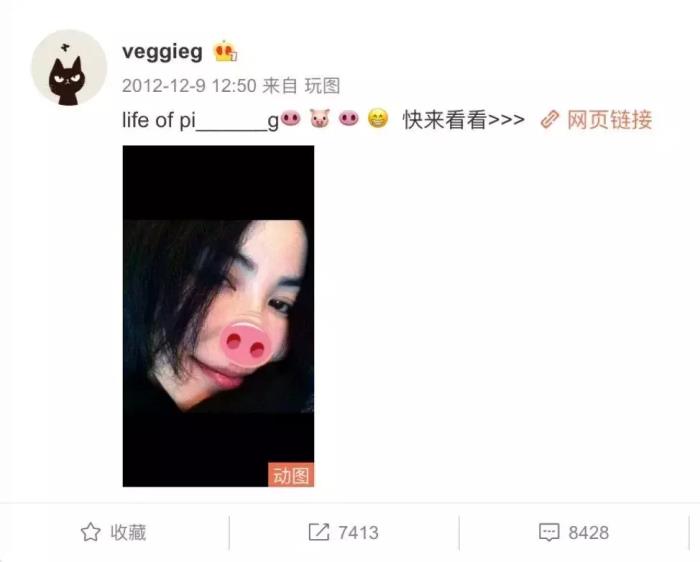Open the black cat profile avatar
This screenshot has height=562, width=700.
(69, 67)
